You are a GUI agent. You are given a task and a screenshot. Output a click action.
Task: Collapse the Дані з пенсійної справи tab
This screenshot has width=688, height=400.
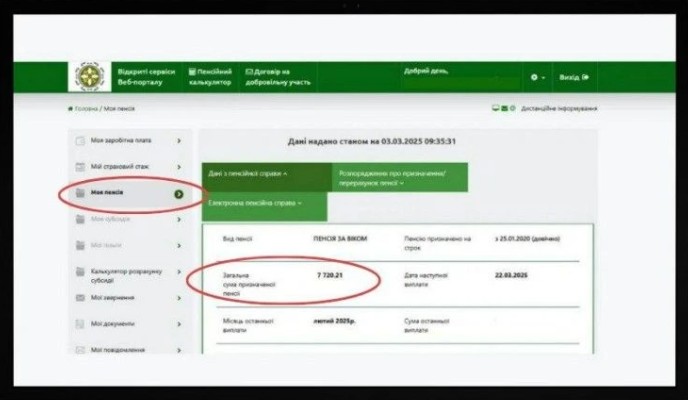point(248,173)
